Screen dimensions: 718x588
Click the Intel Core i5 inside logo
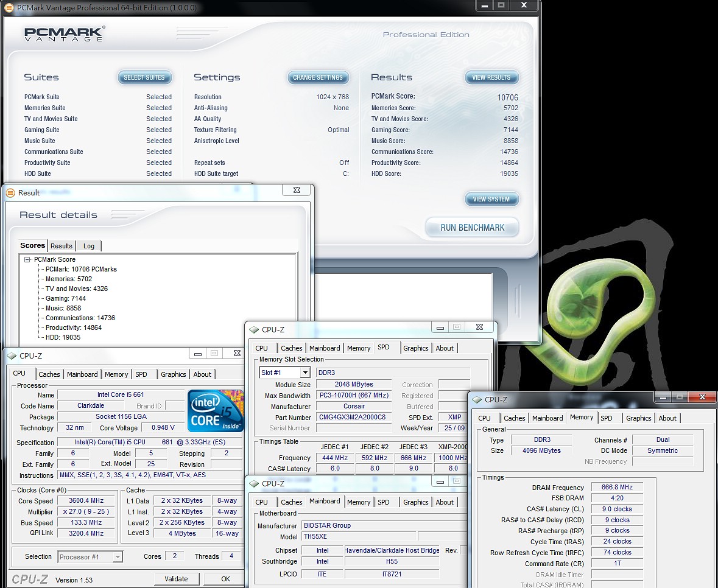pos(216,411)
